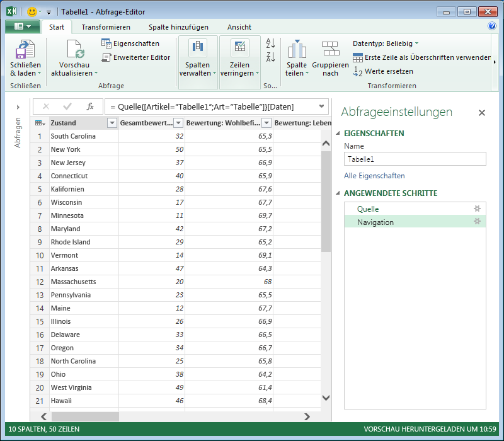Click the Gruppieren nach icon
The image size is (504, 441).
pyautogui.click(x=330, y=49)
